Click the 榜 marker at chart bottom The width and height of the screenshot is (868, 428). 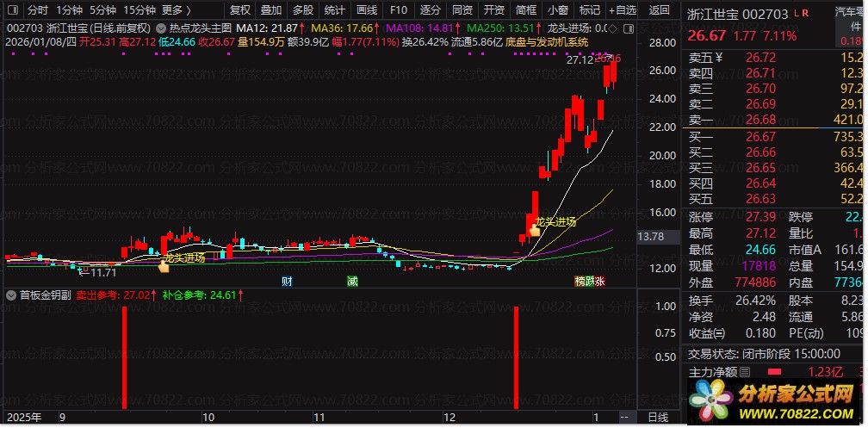(580, 282)
